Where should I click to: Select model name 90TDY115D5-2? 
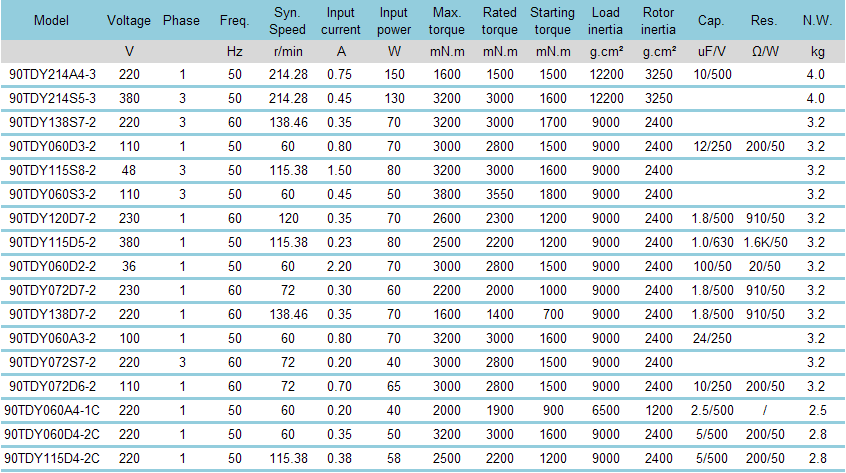52,242
